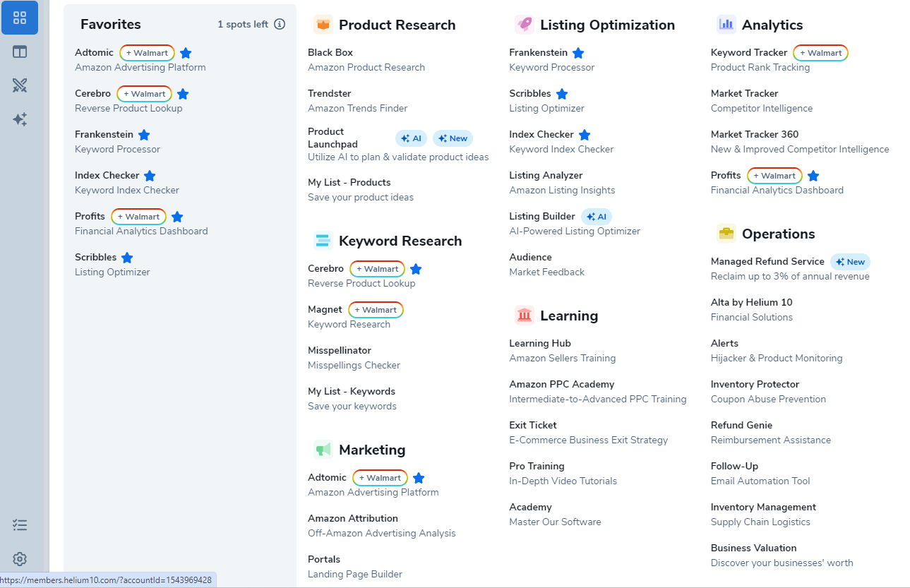
Task: Unfavorite Adtomic in the Favorites panel
Action: click(186, 53)
